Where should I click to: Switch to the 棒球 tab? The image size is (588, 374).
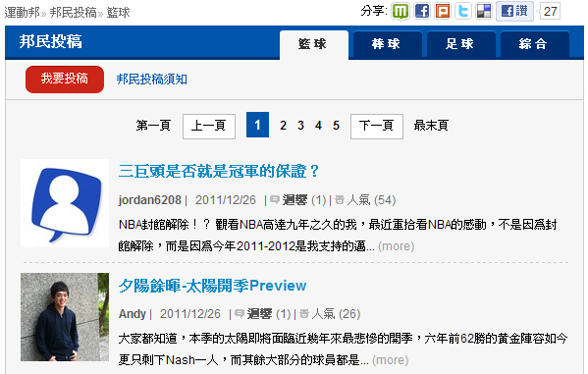(388, 44)
